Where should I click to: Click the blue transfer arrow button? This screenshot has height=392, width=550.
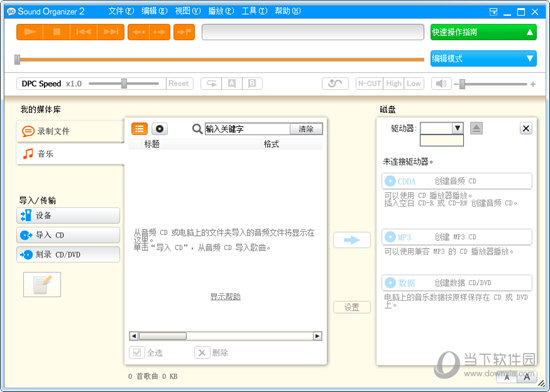tap(352, 240)
